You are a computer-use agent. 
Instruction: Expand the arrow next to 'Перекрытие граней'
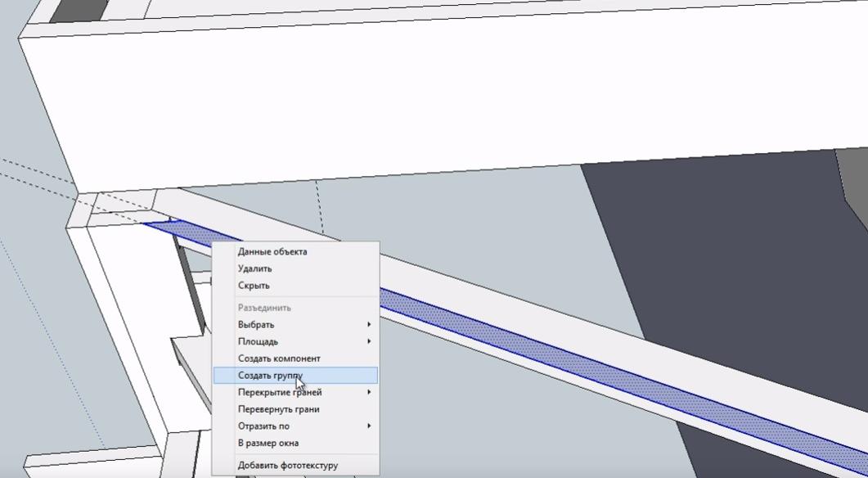(x=369, y=392)
